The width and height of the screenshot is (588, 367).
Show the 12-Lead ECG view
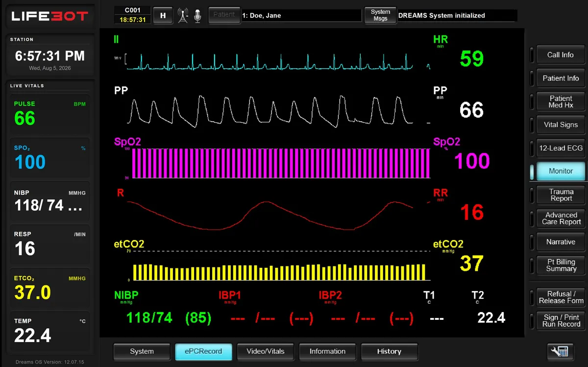coord(561,148)
